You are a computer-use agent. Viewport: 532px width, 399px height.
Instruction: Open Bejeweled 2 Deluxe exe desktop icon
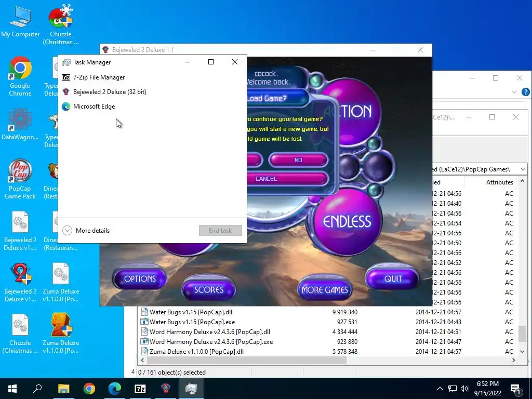(20, 282)
